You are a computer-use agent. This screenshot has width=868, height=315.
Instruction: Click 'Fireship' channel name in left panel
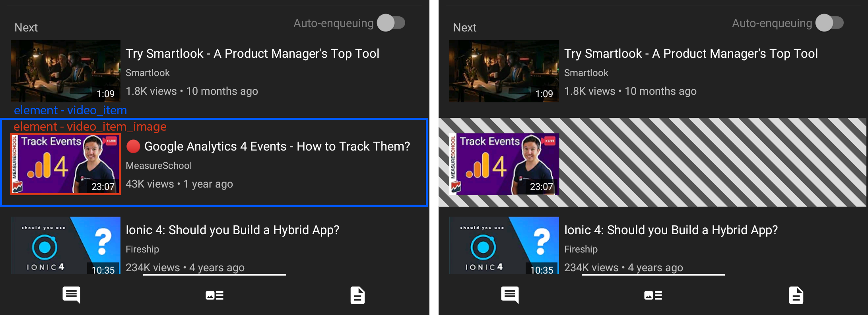[x=142, y=249]
